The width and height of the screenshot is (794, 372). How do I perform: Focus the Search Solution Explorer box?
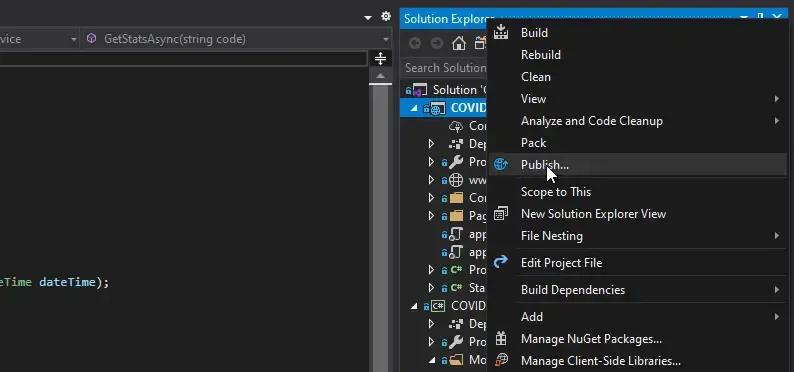coord(445,68)
